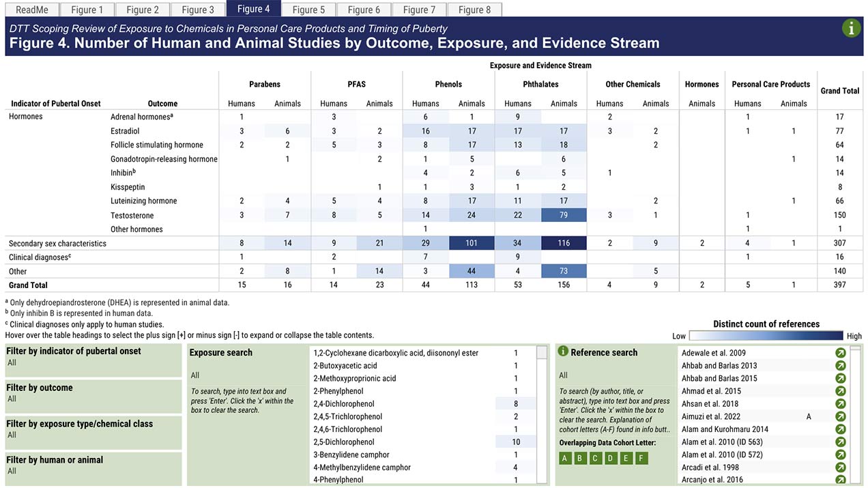This screenshot has width=868, height=488.
Task: Open link arrow for Arcadi et al. 1998
Action: pyautogui.click(x=840, y=468)
